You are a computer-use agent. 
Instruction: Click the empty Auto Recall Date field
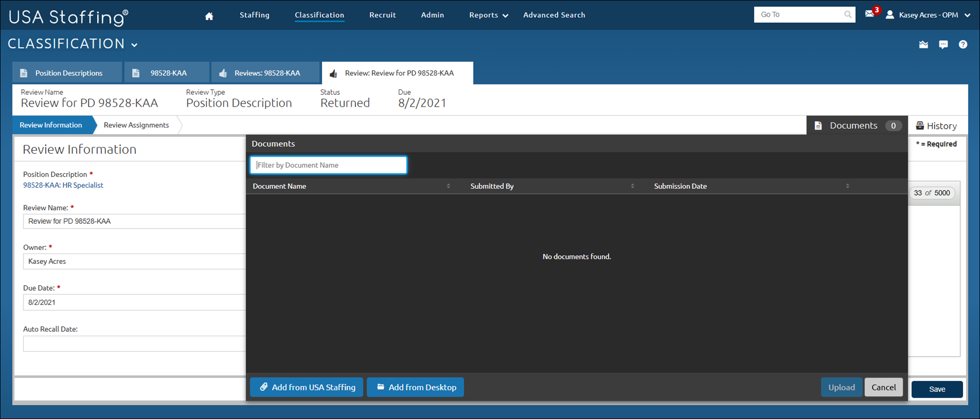134,343
